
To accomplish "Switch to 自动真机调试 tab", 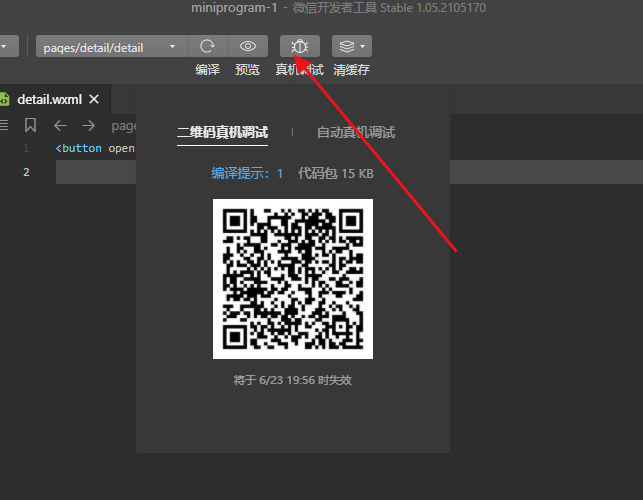I will point(356,132).
